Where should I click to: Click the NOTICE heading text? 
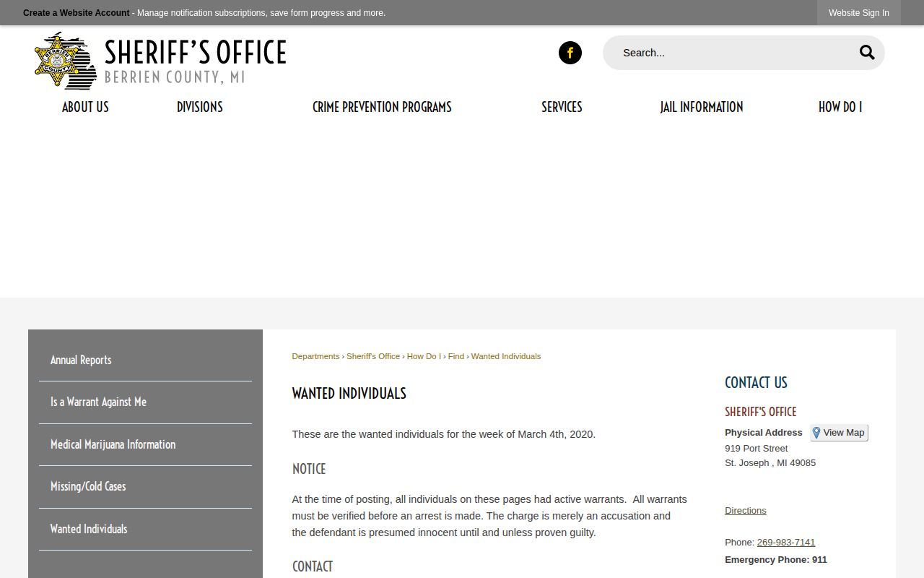[309, 469]
